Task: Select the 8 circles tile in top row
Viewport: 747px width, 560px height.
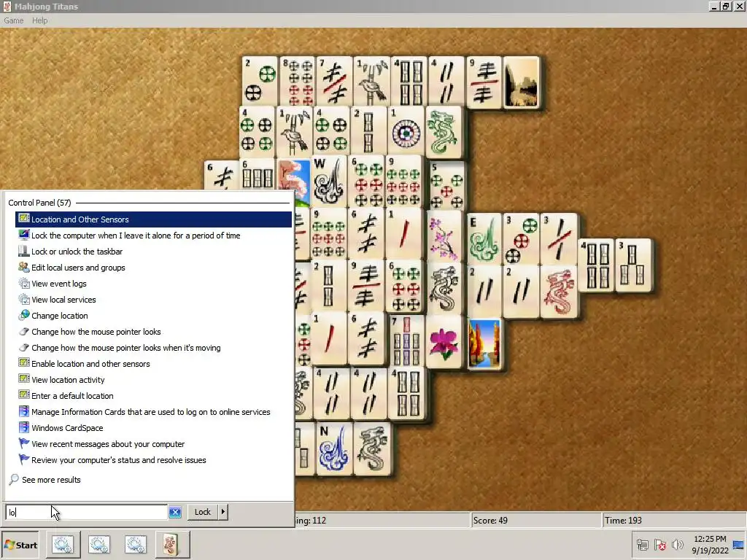Action: 298,82
